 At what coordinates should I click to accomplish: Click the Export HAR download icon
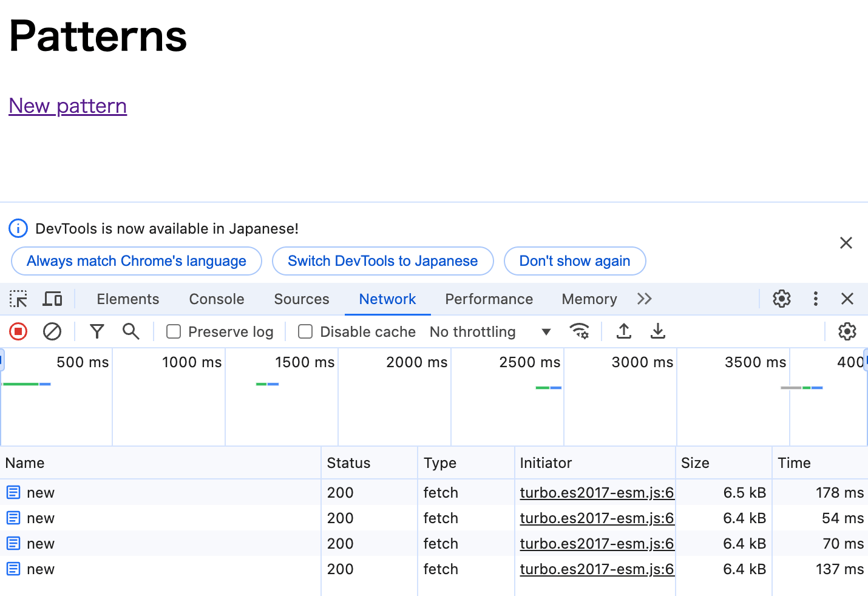pos(657,331)
